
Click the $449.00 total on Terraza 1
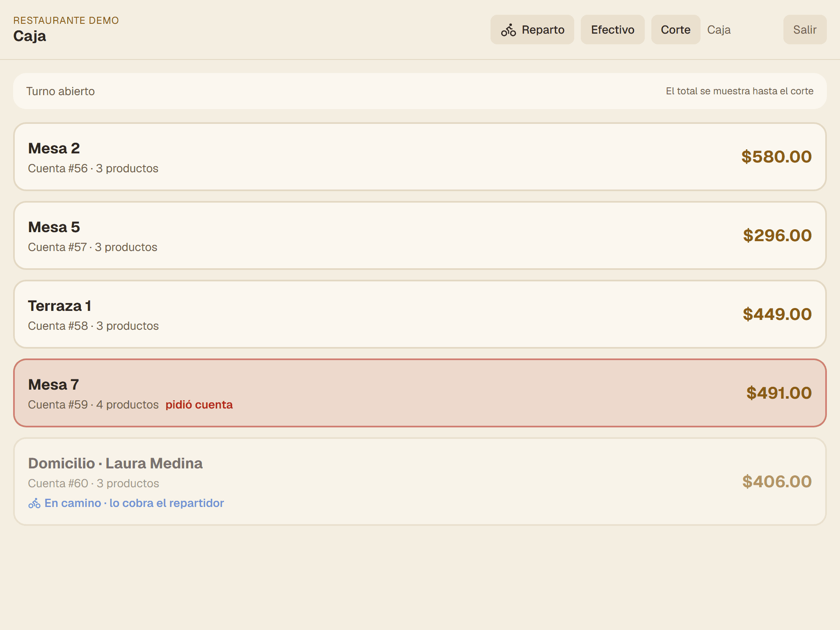[777, 314]
